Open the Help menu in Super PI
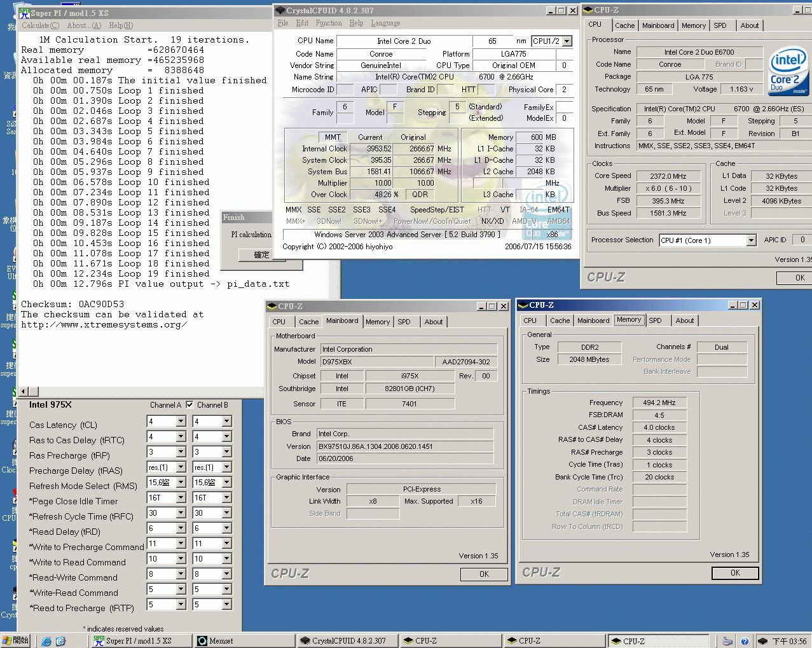812x648 pixels. tap(121, 25)
